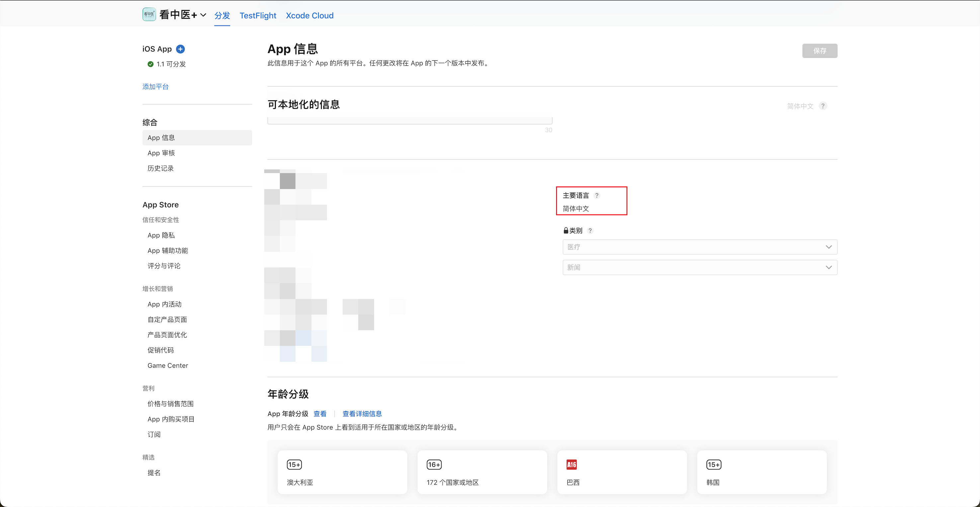Expand the 看中医+ app switcher chevron
The width and height of the screenshot is (980, 507).
click(203, 15)
